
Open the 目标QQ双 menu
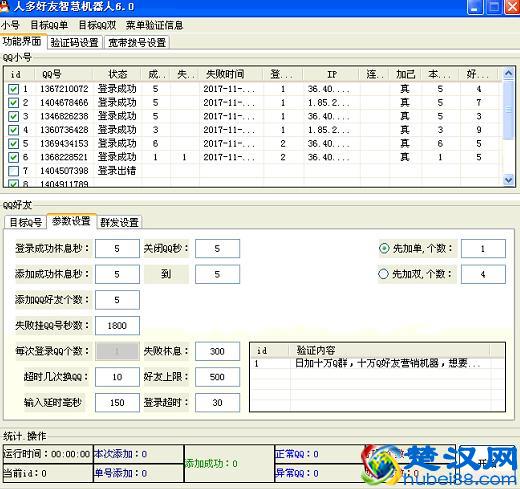tap(97, 25)
